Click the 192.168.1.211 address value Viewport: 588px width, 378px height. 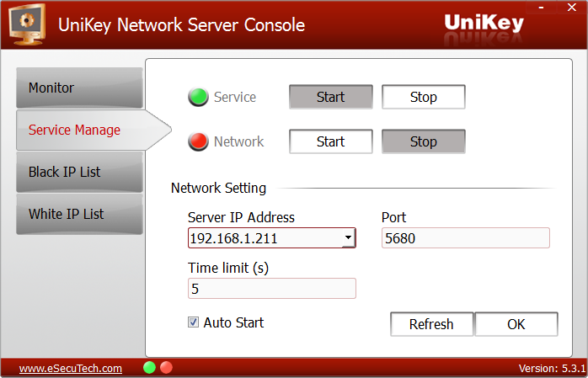(233, 238)
